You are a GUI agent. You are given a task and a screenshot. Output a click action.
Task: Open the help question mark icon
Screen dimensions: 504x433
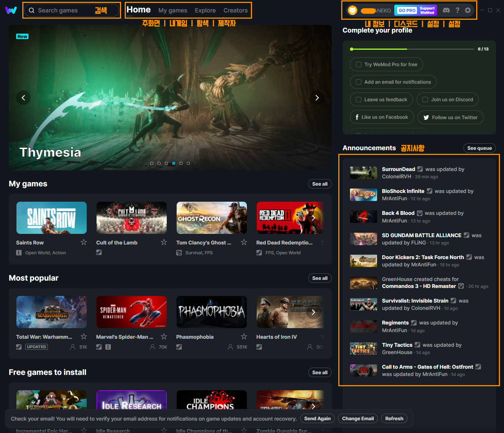[x=457, y=10]
